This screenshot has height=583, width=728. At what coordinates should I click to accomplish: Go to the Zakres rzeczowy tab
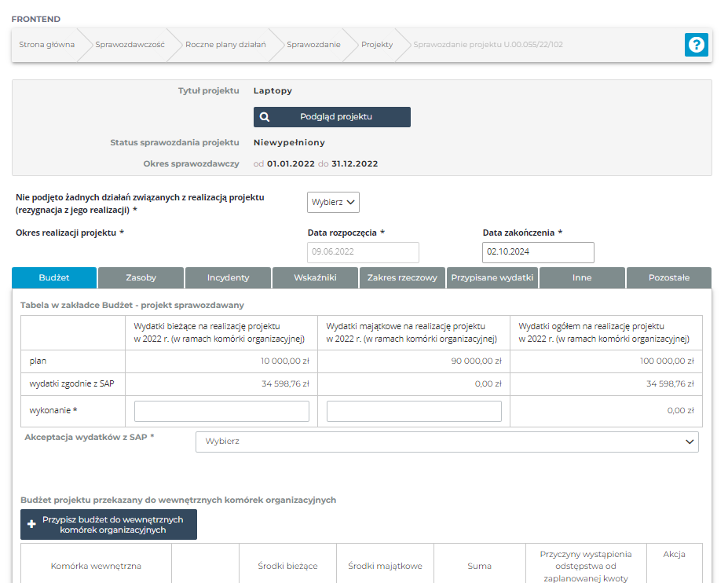(402, 277)
